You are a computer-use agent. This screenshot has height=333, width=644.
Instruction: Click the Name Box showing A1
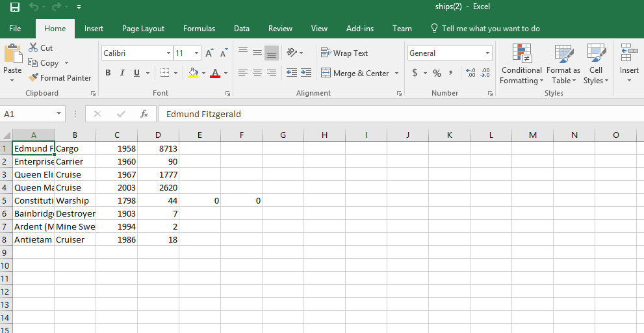click(x=32, y=114)
